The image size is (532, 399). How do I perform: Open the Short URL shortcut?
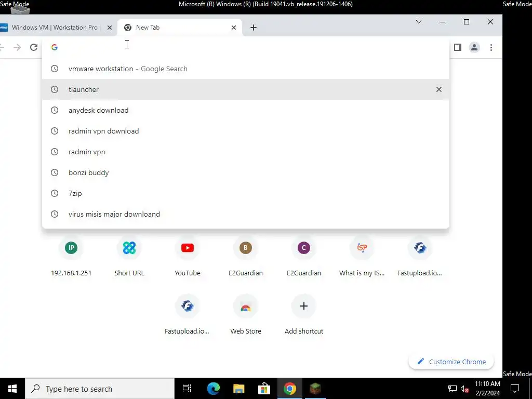(129, 257)
